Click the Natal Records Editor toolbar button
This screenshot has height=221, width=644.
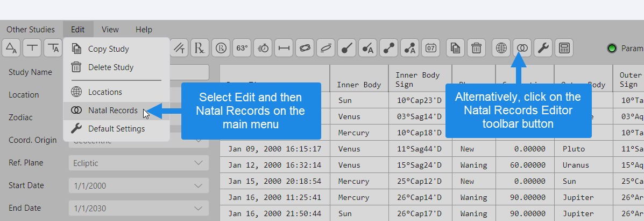pos(521,49)
